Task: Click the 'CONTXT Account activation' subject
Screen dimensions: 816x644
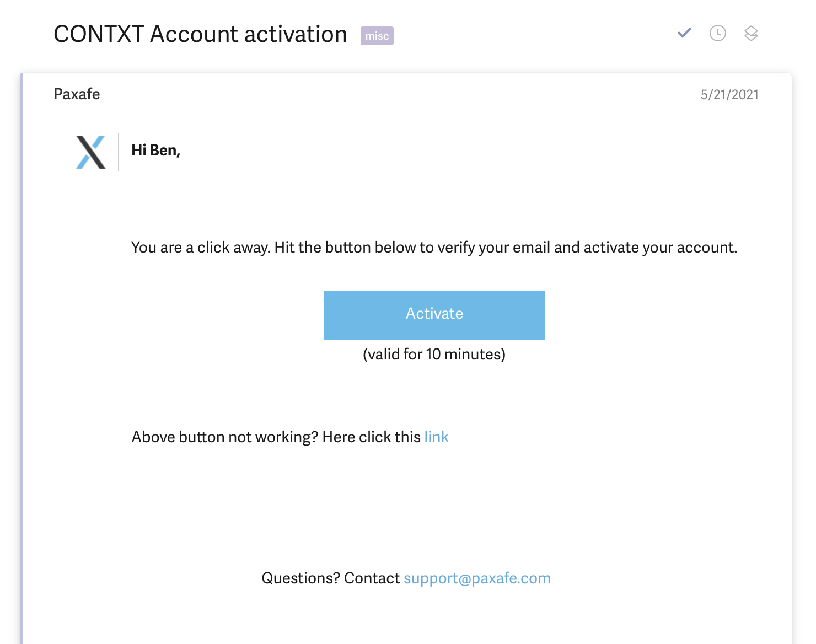Action: click(x=200, y=34)
